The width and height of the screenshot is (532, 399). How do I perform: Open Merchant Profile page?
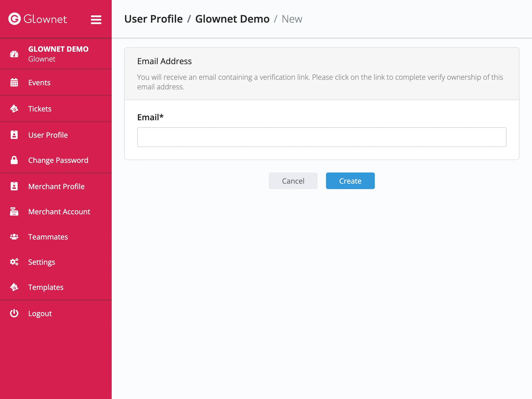point(56,187)
